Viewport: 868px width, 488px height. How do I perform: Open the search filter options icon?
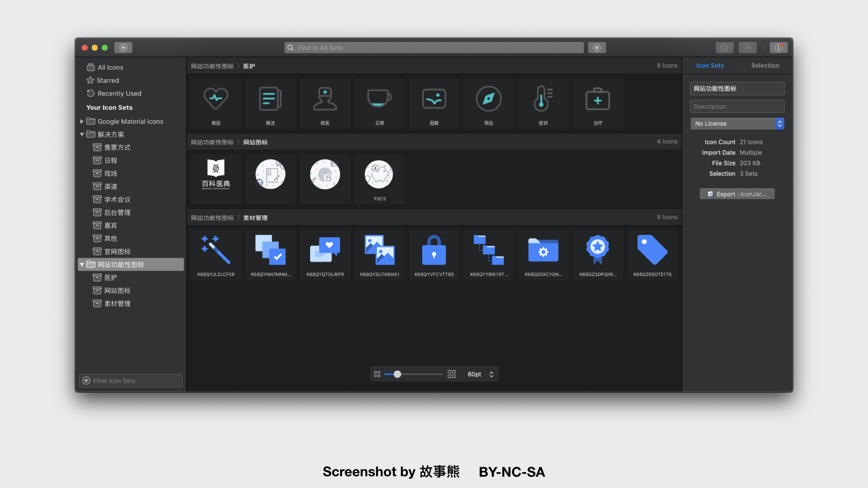597,47
